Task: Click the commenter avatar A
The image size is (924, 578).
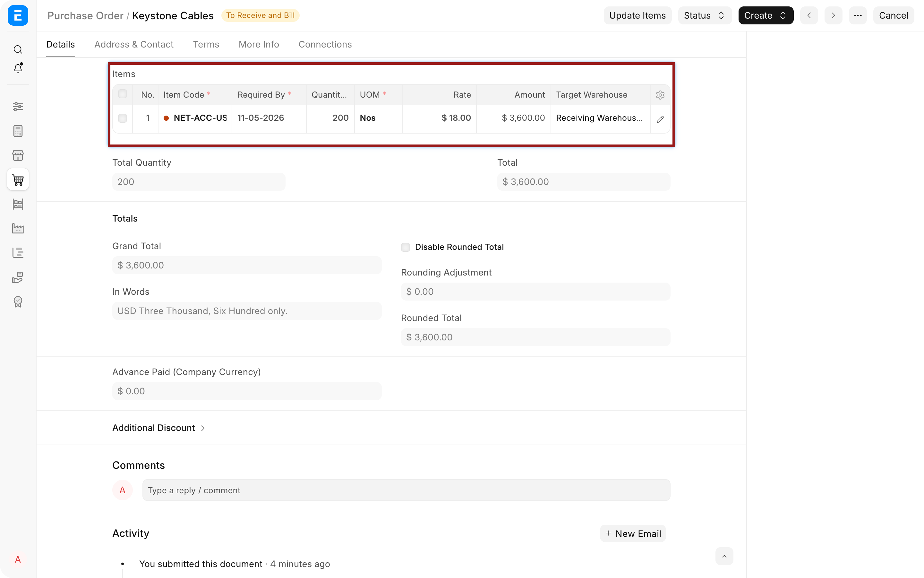Action: [x=122, y=490]
